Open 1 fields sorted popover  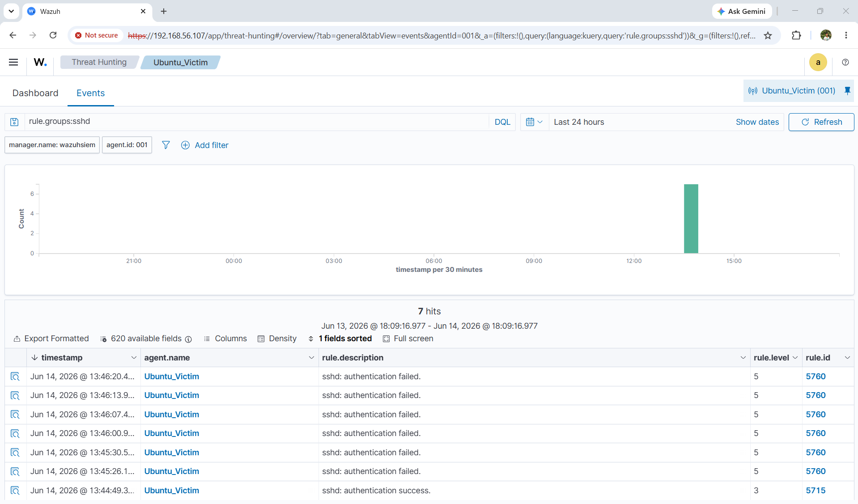pos(340,339)
